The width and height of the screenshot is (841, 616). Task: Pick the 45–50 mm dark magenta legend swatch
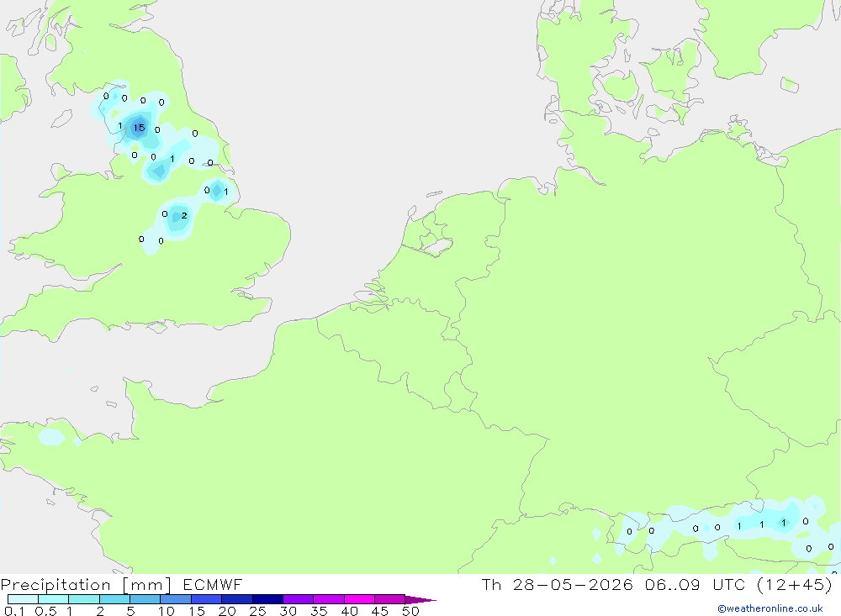click(x=390, y=599)
